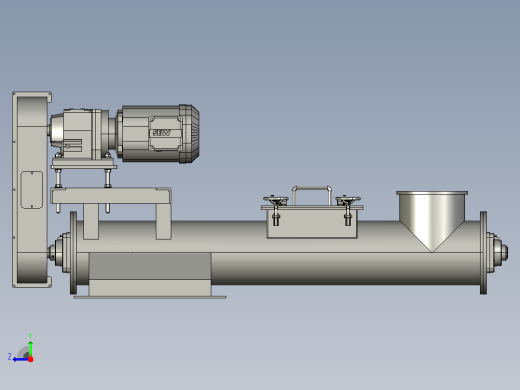Select the left end flange of tube
Image resolution: width=520 pixels, height=390 pixels.
(73, 253)
